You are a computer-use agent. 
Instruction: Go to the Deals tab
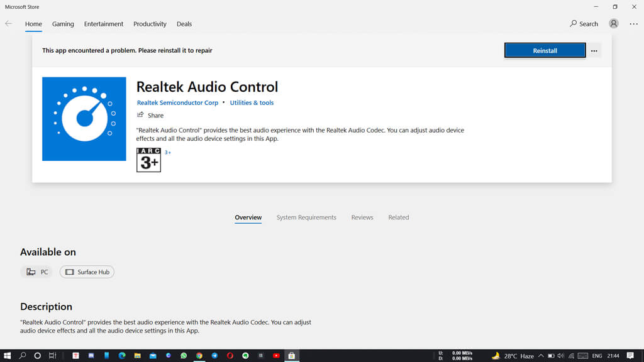(184, 24)
